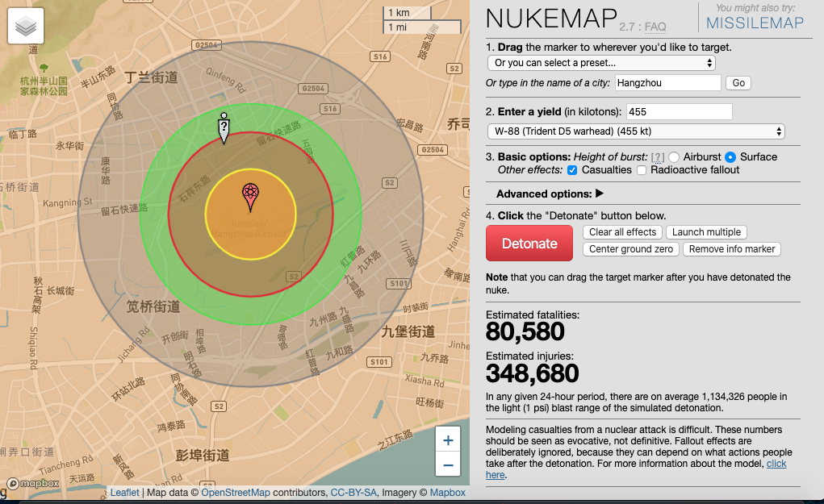Click the Mapbox logo
This screenshot has height=504, width=824.
[x=33, y=484]
